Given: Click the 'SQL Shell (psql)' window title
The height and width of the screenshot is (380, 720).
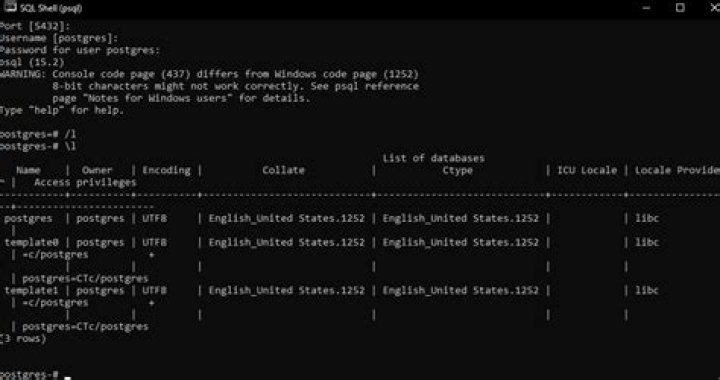Looking at the screenshot, I should pyautogui.click(x=51, y=8).
